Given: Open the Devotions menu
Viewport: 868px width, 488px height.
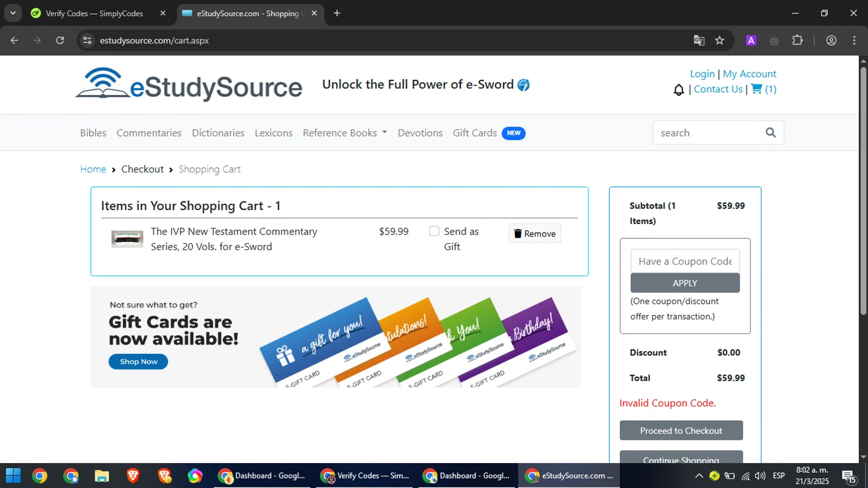Looking at the screenshot, I should pos(420,133).
